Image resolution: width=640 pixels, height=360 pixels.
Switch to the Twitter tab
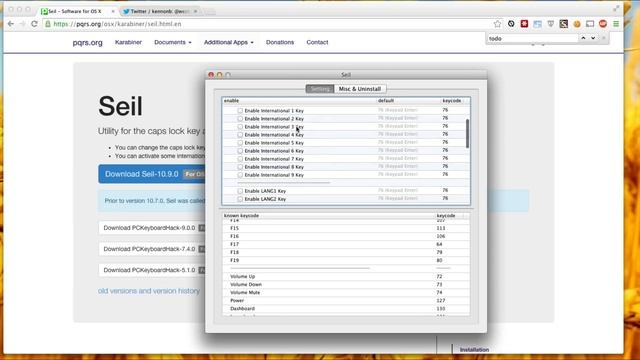[x=160, y=11]
